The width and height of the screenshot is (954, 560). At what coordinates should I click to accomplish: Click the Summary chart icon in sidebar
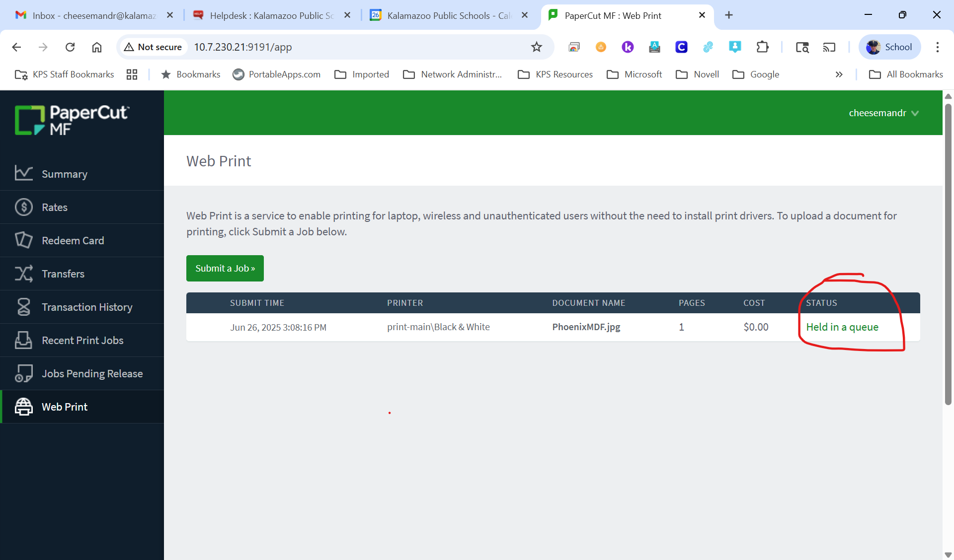(x=23, y=173)
